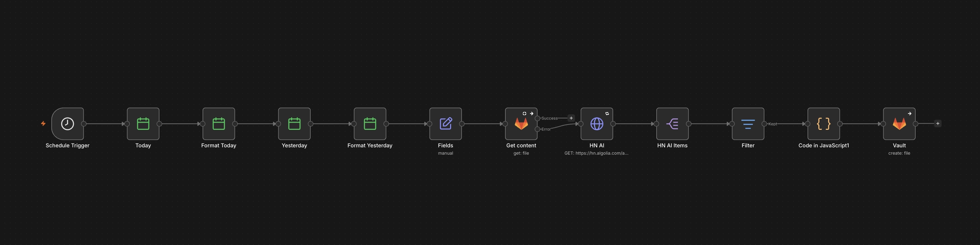Open the Format Today calendar node
The height and width of the screenshot is (245, 980).
(219, 124)
